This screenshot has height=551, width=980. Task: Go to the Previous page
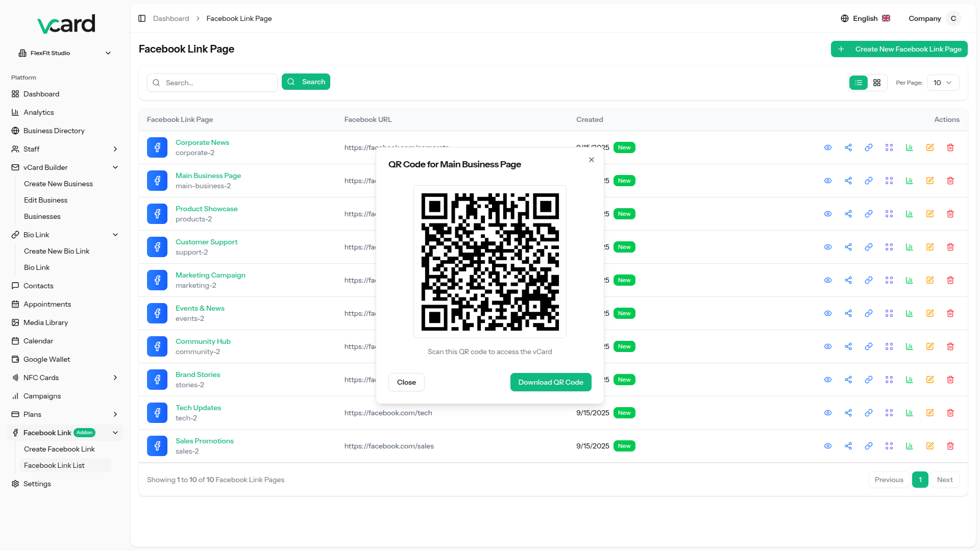889,480
